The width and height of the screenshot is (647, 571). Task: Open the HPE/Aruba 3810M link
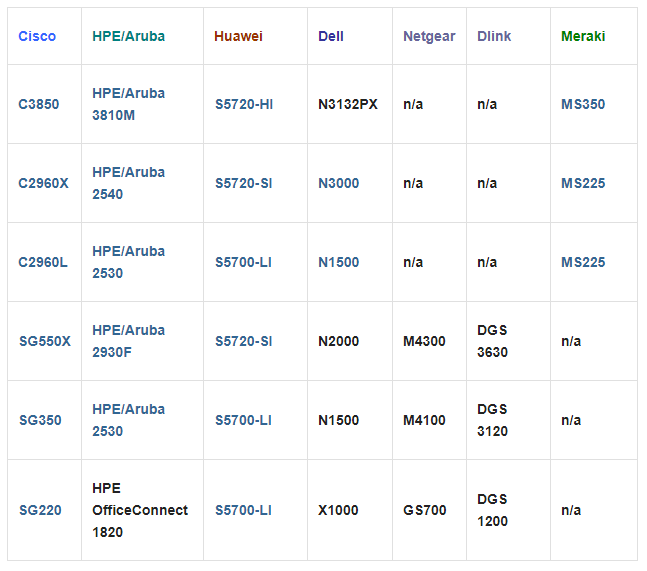pyautogui.click(x=129, y=104)
